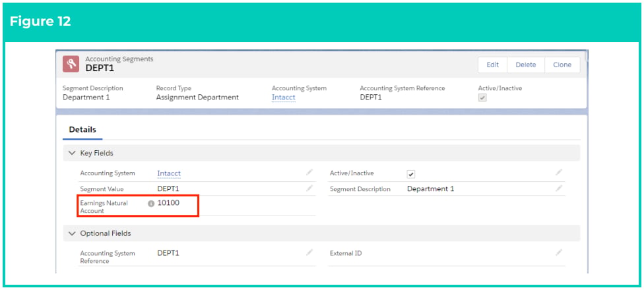644x290 pixels.
Task: Click the DEPT1 record title
Action: [x=100, y=68]
